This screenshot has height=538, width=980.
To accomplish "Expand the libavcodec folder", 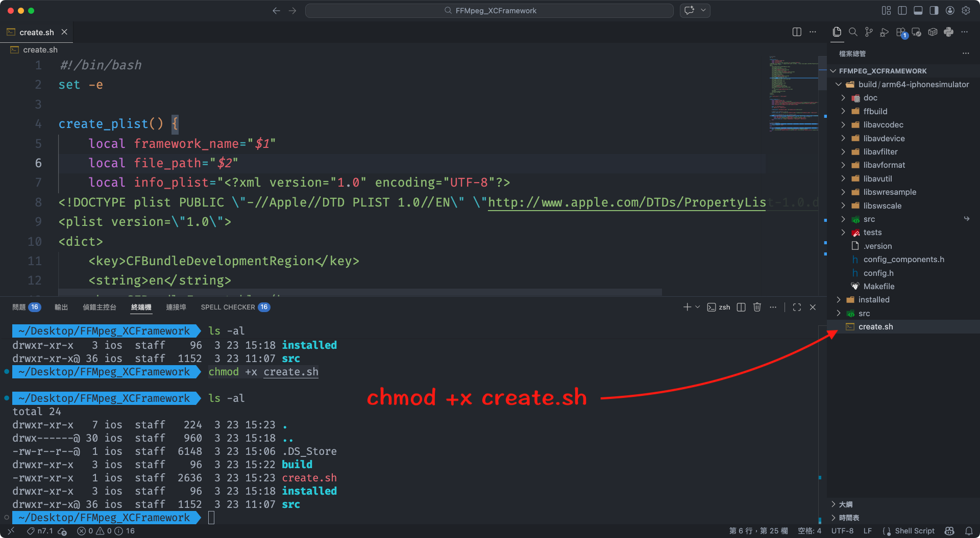I will [x=883, y=125].
